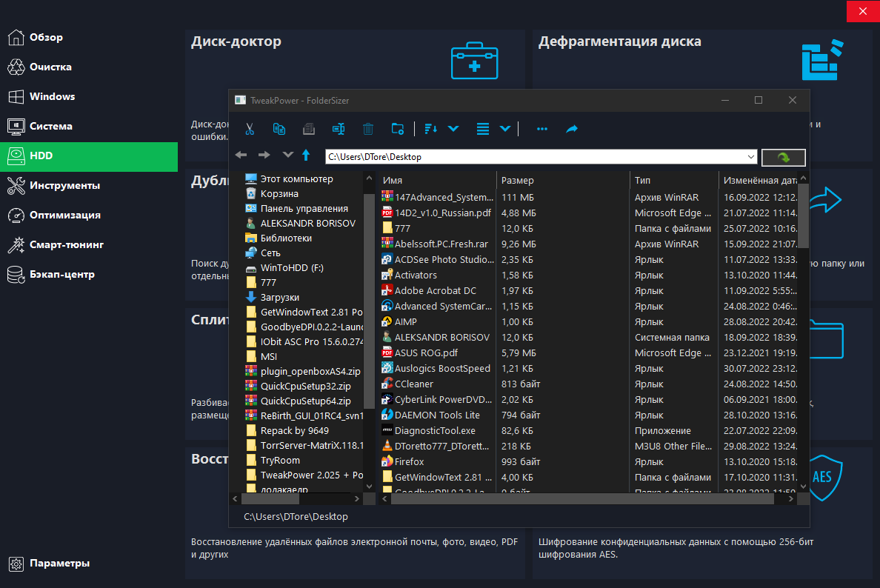Open the Обзор section in sidebar

[89, 37]
